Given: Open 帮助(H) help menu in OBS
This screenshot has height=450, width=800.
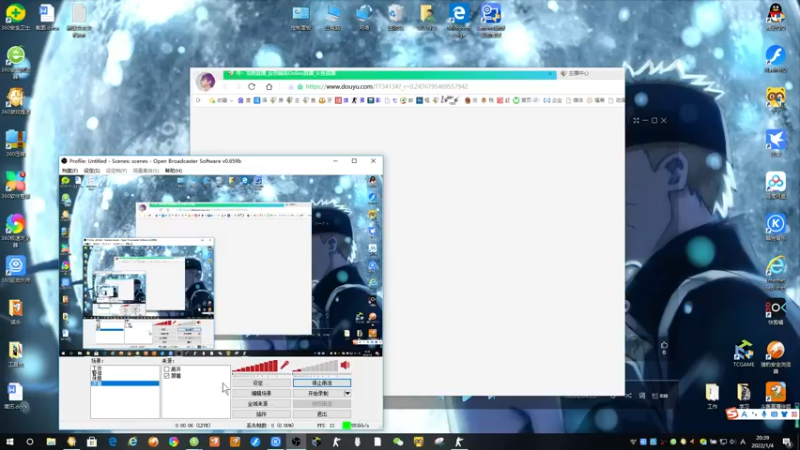Looking at the screenshot, I should pyautogui.click(x=173, y=170).
